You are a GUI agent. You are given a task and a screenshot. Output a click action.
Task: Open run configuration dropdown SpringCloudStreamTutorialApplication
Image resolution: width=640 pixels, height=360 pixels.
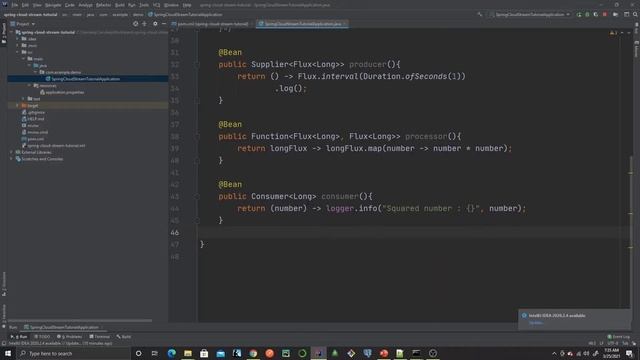[x=530, y=14]
